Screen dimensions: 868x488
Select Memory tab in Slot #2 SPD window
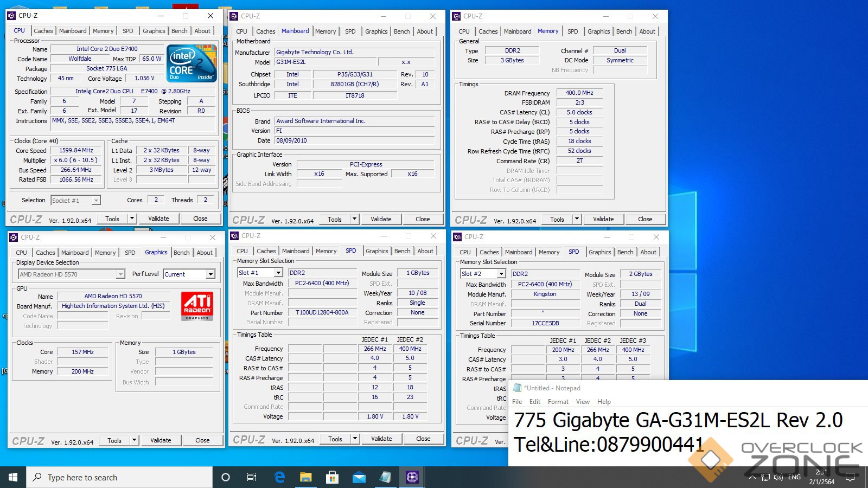click(549, 252)
